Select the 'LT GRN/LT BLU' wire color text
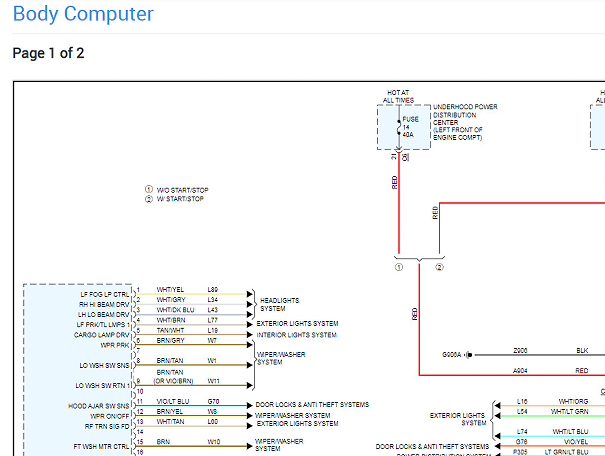605x456 pixels. click(x=566, y=452)
